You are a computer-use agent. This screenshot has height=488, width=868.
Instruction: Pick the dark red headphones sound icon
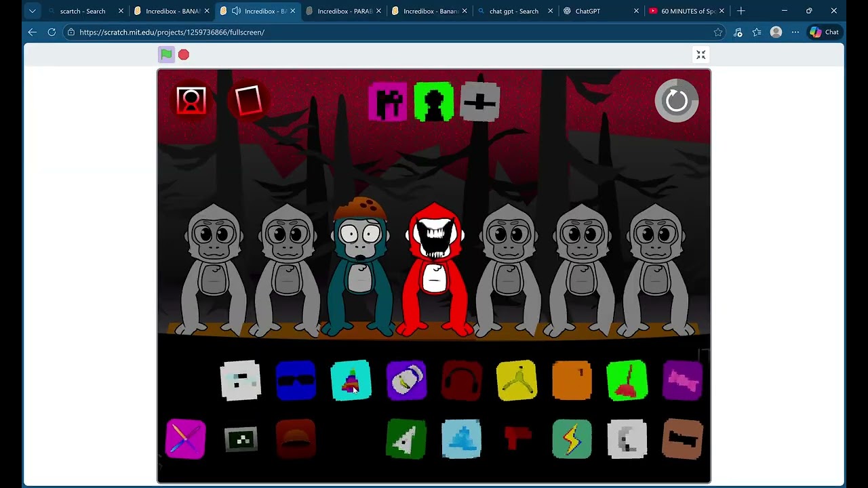pos(462,380)
